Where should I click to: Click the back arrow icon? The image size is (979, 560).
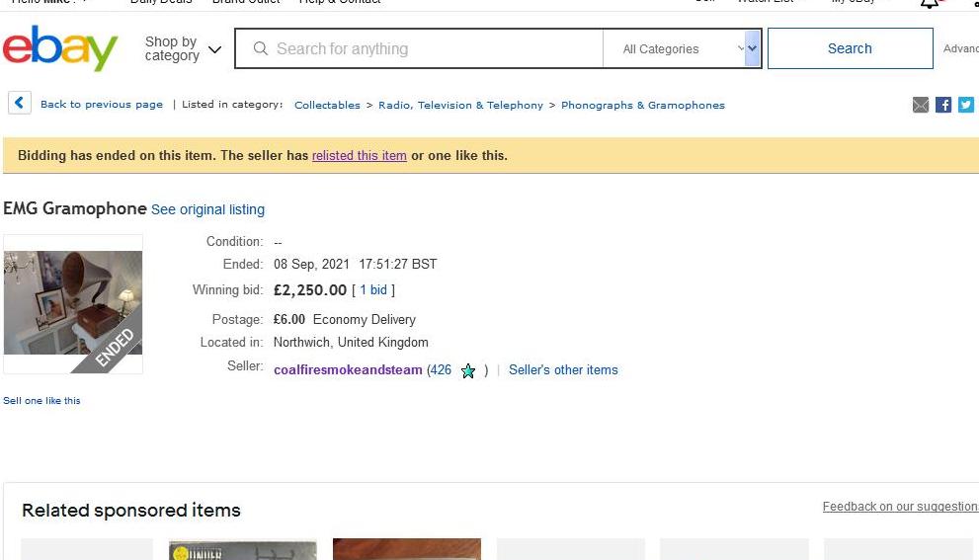tap(20, 103)
